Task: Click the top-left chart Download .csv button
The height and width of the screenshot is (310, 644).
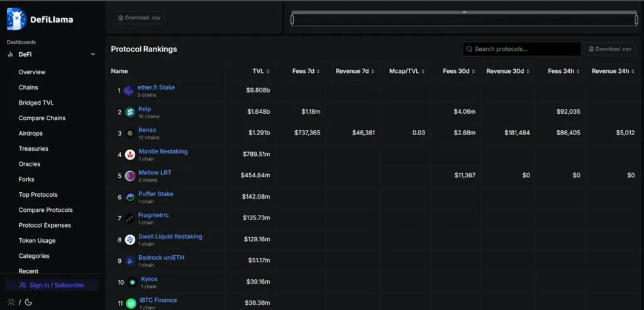Action: click(139, 18)
